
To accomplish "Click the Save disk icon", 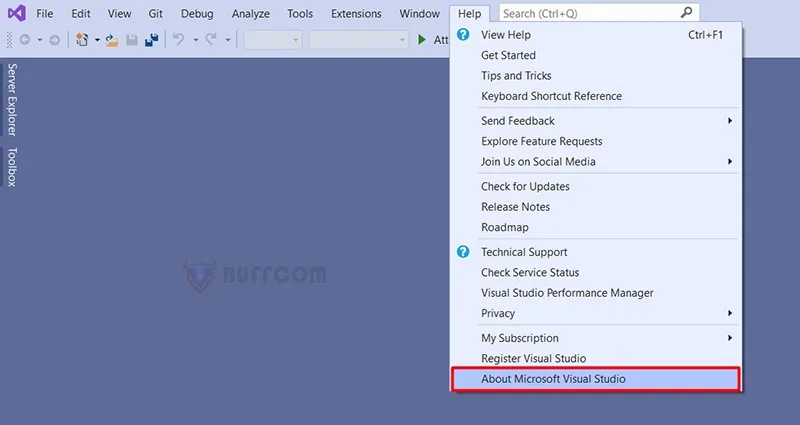I will coord(132,40).
